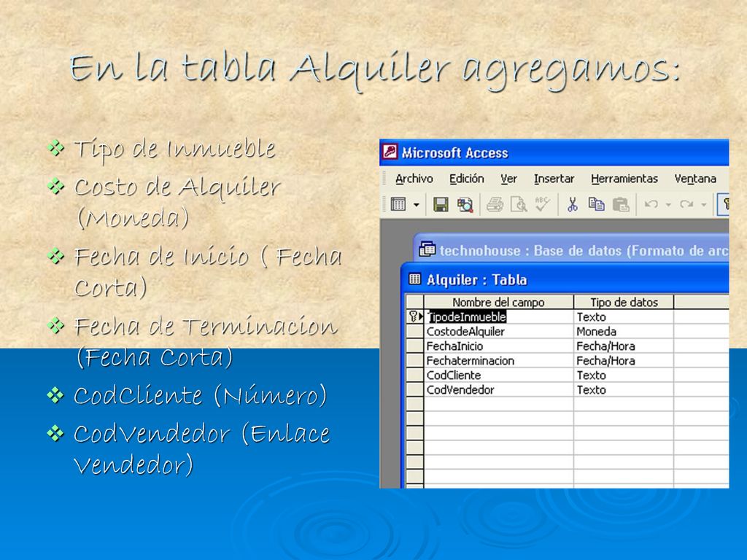747x560 pixels.
Task: Select the TipodeInmueble field name cell
Action: coord(498,316)
